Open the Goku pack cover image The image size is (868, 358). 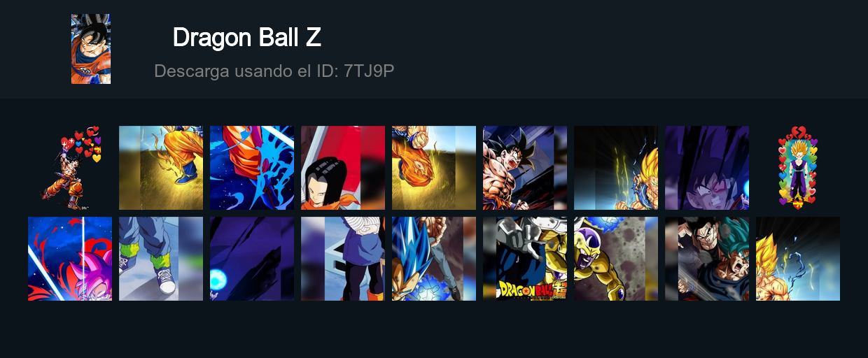point(91,49)
